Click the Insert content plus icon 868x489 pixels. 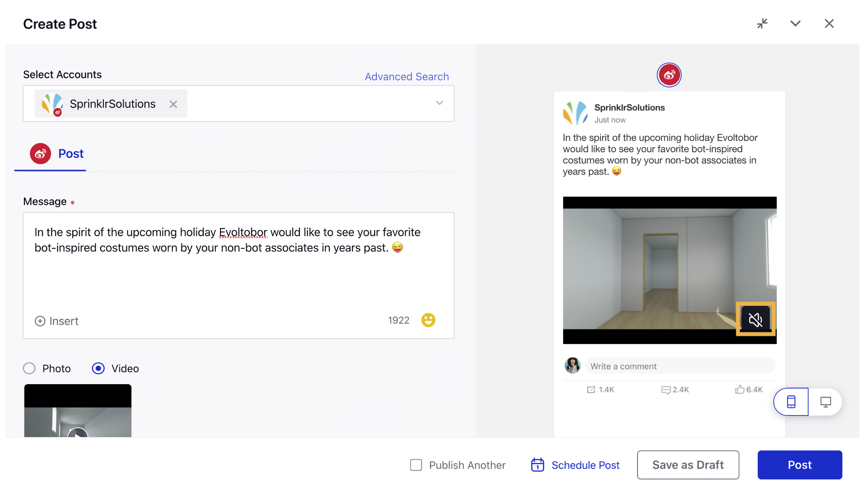40,321
